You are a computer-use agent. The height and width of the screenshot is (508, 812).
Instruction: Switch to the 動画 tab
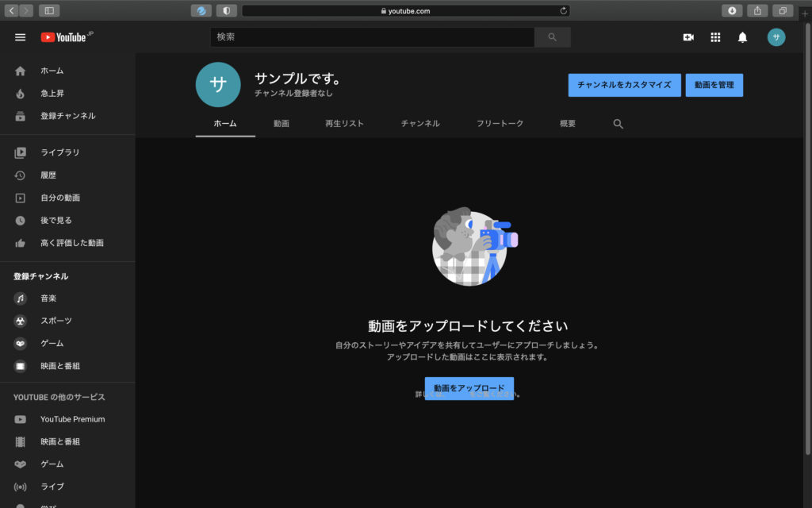pos(282,124)
